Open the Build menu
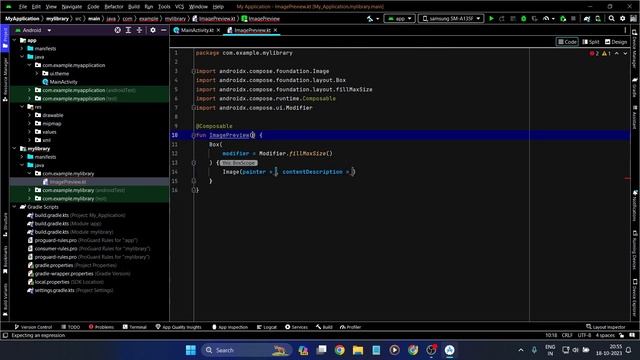The height and width of the screenshot is (360, 640). click(133, 7)
